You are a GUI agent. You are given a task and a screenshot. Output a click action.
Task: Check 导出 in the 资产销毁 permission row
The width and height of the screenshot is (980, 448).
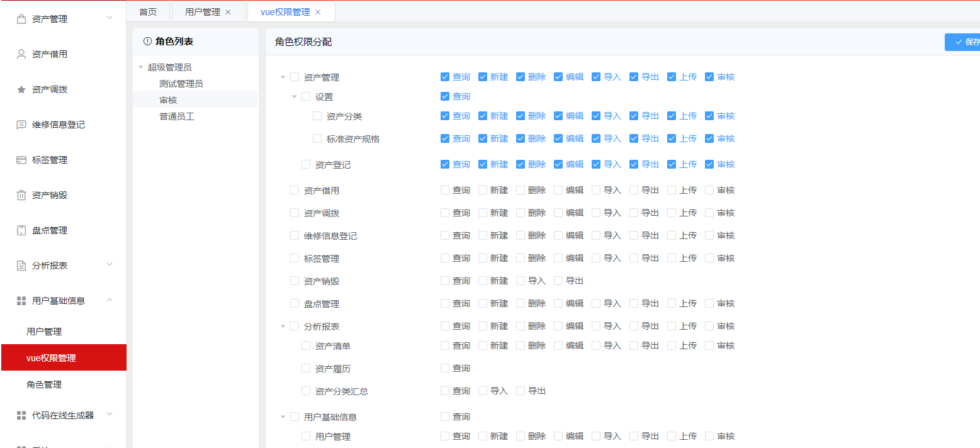[x=558, y=281]
